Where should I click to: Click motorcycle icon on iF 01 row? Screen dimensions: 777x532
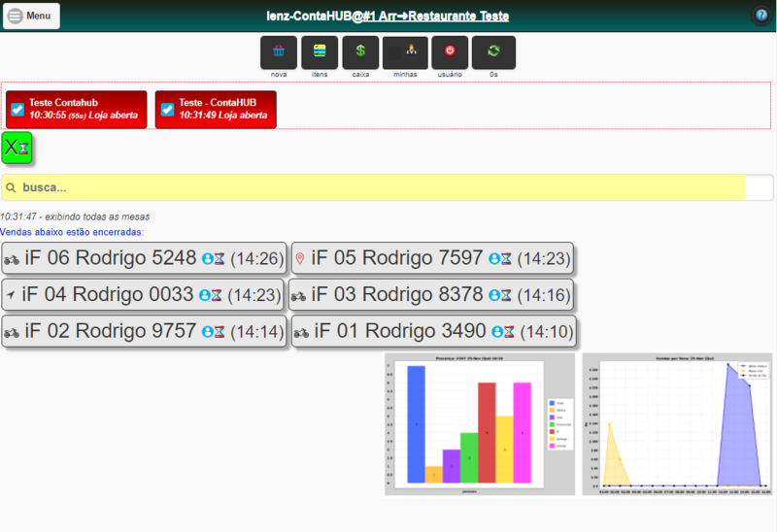(x=301, y=333)
